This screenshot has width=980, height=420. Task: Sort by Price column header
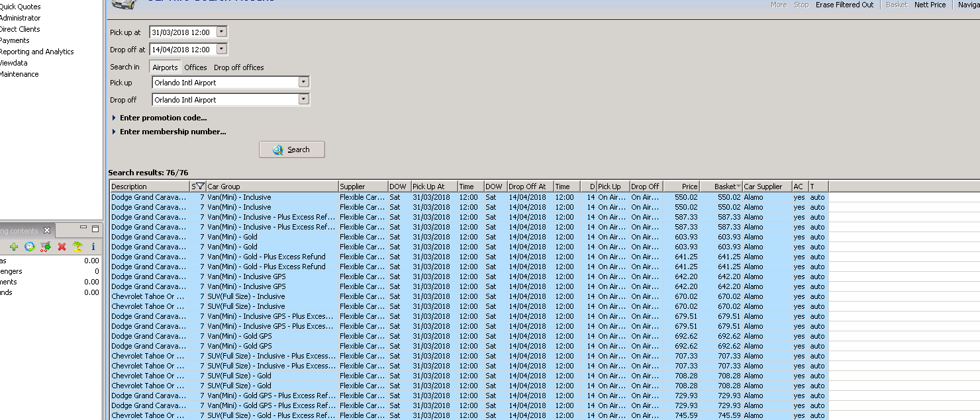click(x=681, y=187)
